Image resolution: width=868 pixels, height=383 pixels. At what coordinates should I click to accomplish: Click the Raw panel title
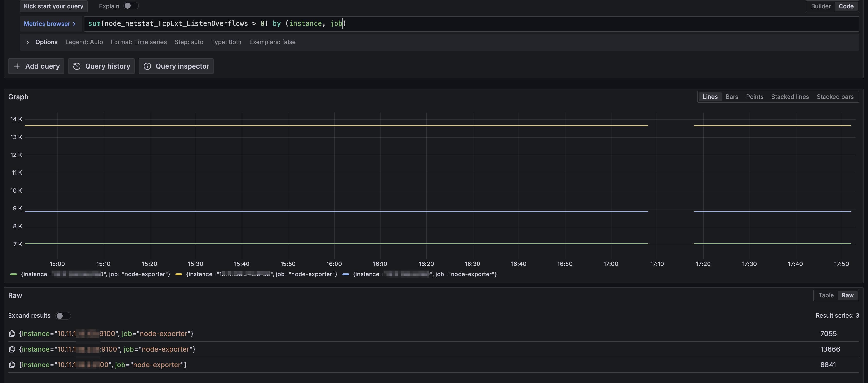[x=15, y=295]
